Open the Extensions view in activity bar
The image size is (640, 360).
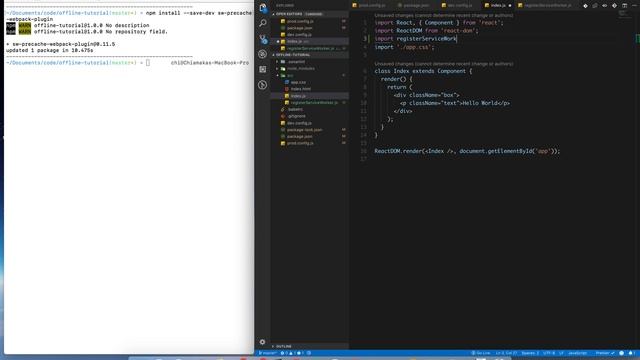tap(263, 69)
